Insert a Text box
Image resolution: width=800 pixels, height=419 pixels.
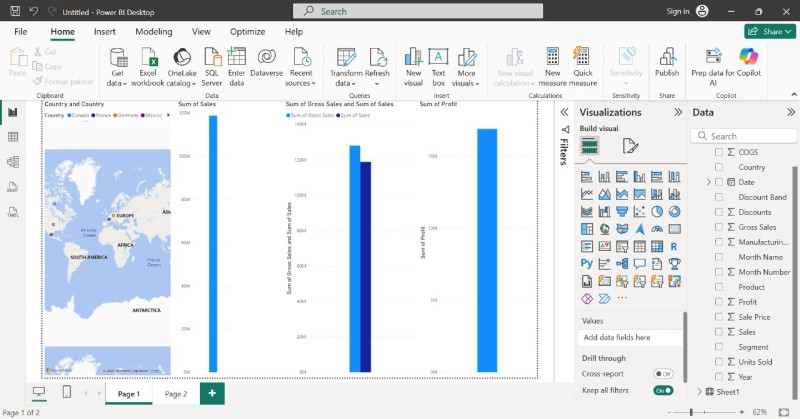[x=438, y=58]
